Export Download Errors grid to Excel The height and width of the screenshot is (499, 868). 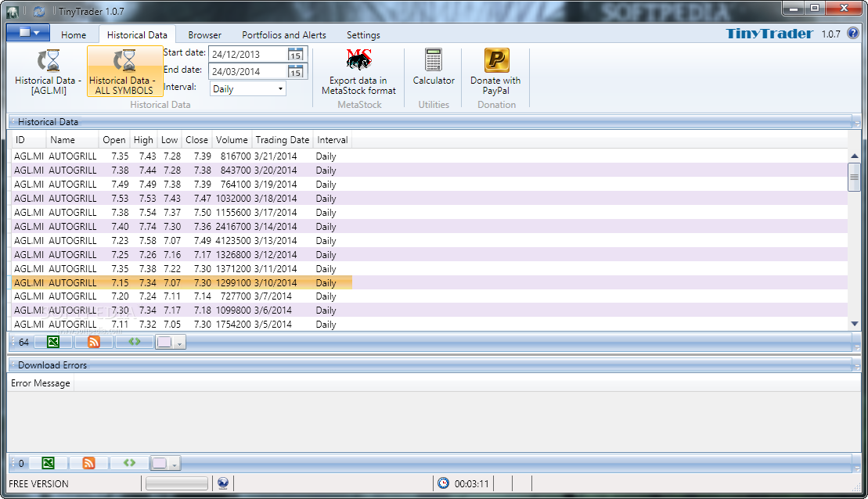tap(49, 463)
